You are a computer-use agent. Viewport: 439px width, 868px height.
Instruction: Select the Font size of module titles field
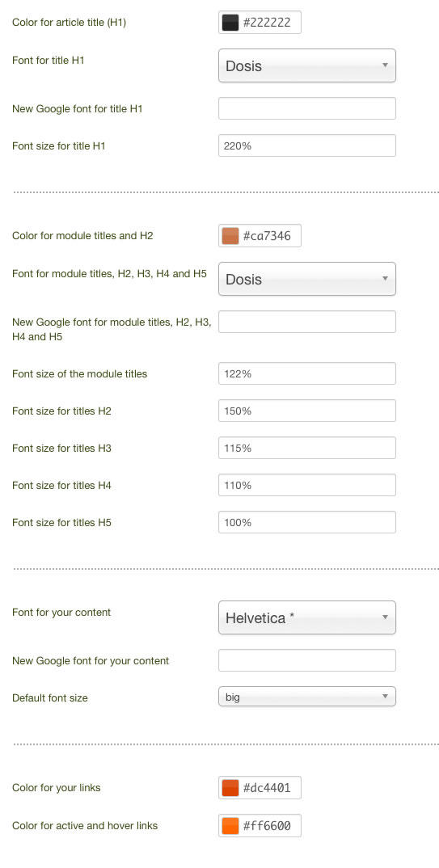[307, 373]
